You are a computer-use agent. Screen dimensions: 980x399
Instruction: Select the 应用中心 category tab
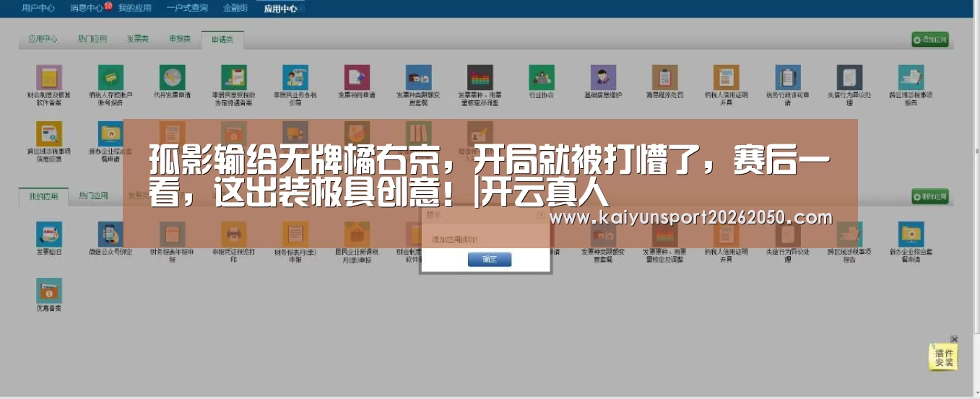point(43,39)
